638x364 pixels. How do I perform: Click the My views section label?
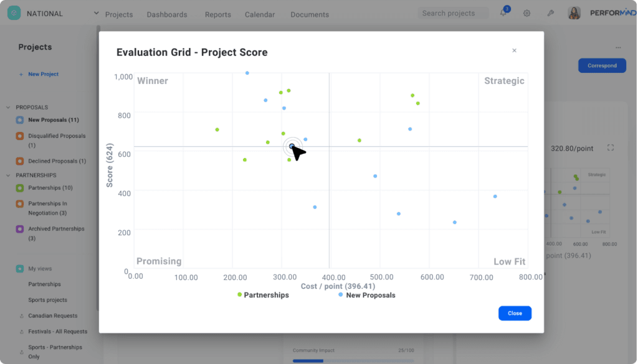[x=40, y=269]
